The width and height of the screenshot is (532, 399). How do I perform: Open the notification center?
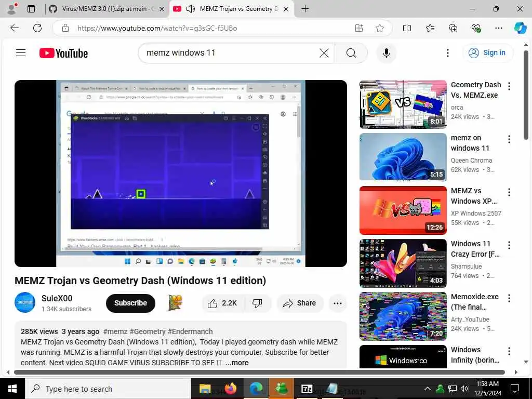click(515, 389)
